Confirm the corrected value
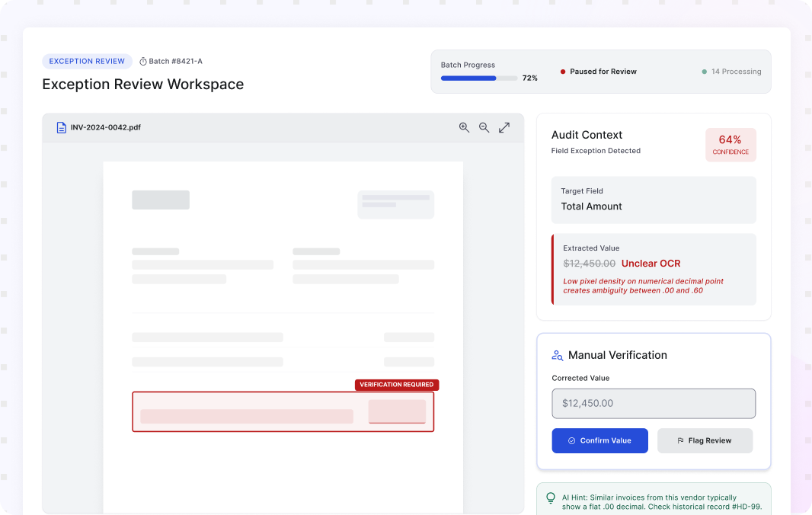 tap(599, 441)
